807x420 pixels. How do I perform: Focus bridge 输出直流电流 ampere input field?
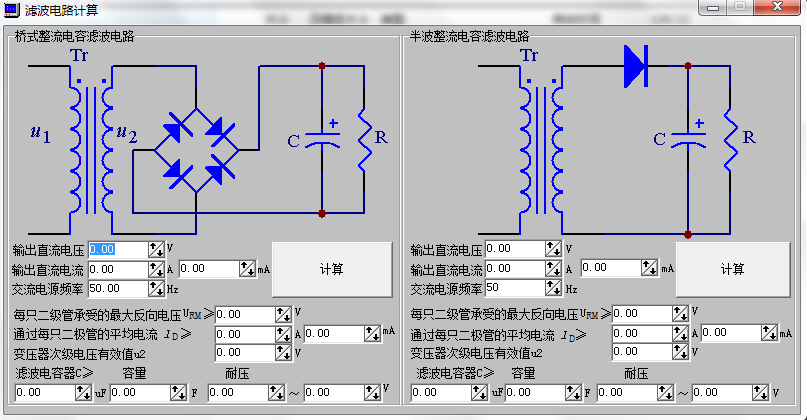tap(118, 269)
